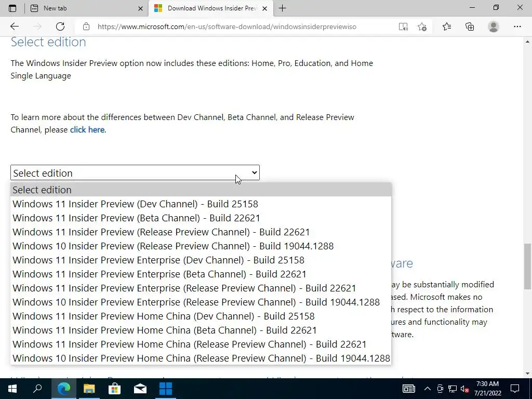Open the muted volume tray icon
This screenshot has width=532, height=399.
(465, 389)
